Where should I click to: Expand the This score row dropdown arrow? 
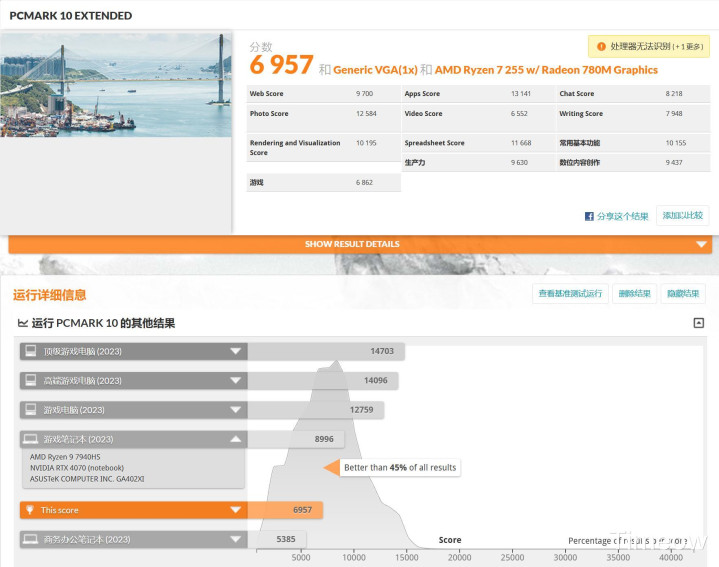(236, 510)
